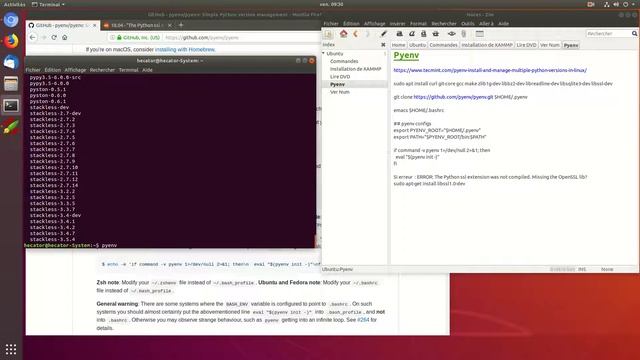This screenshot has height=360, width=640.
Task: Click the paperclip attach file icon
Action: [x=464, y=34]
